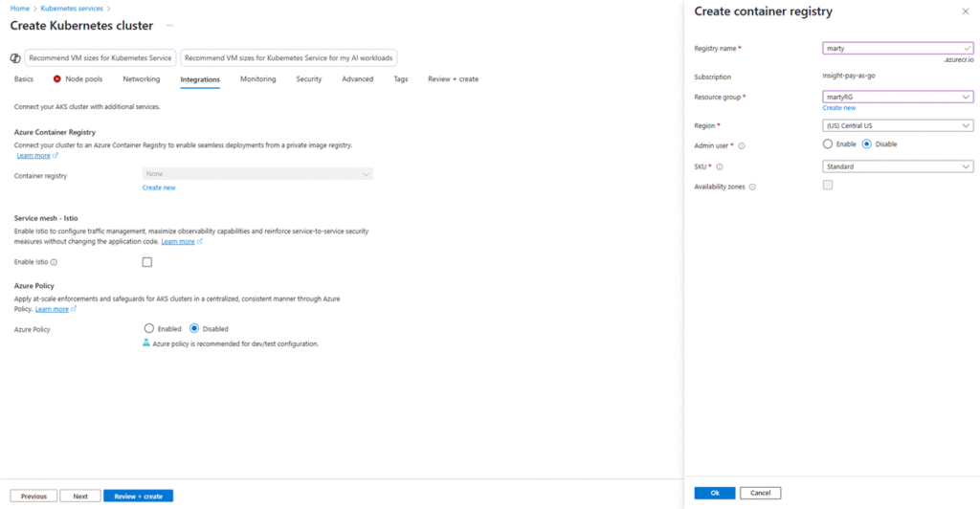Click info icon next to Availability zones

tap(752, 188)
